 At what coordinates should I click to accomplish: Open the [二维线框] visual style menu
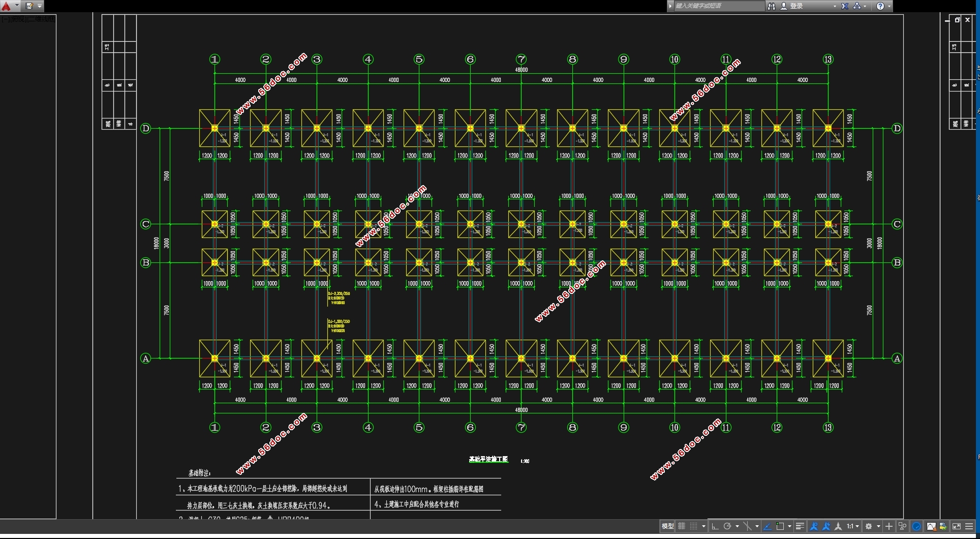40,19
